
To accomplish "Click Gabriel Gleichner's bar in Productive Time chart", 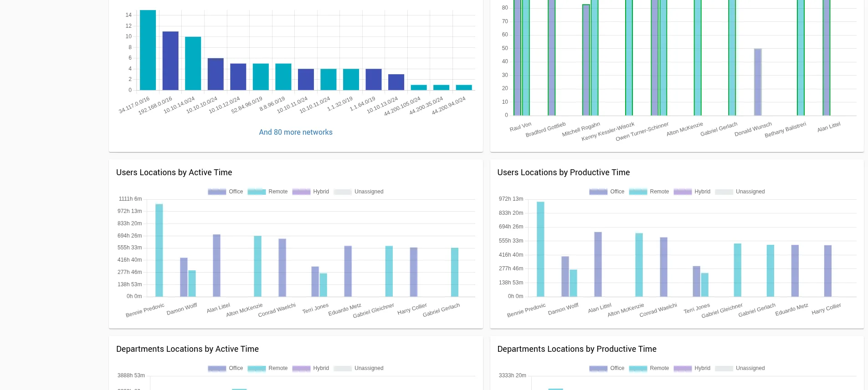I will tap(737, 270).
